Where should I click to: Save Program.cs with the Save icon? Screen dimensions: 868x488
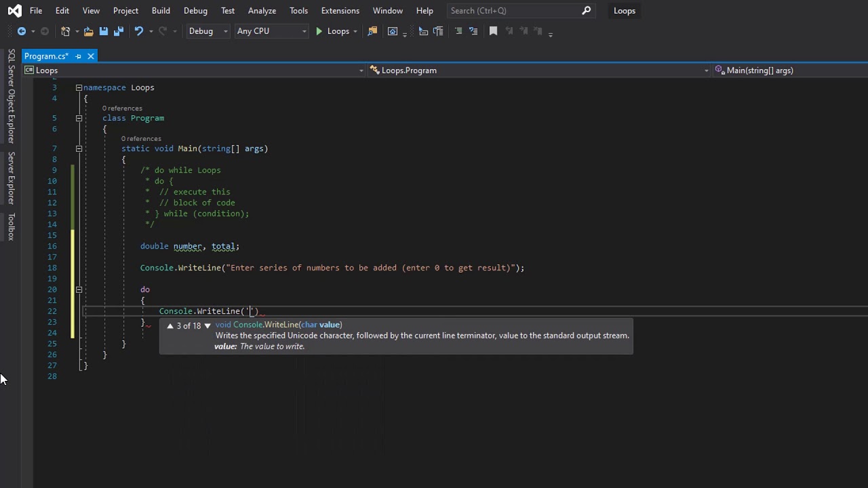tap(104, 31)
